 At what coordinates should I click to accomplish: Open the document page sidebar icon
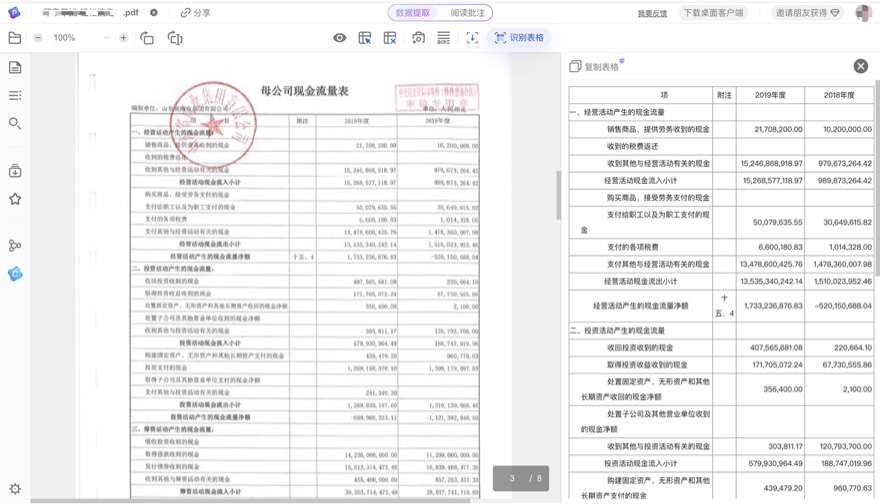15,67
